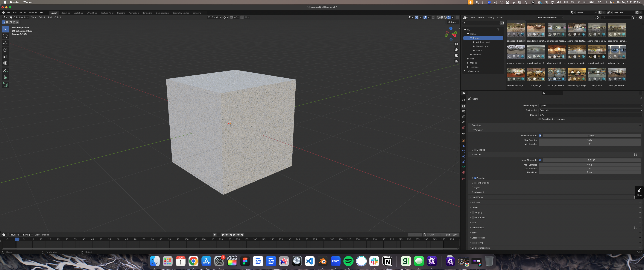The height and width of the screenshot is (270, 644).
Task: Pause the viewport render preview
Action: (457, 17)
